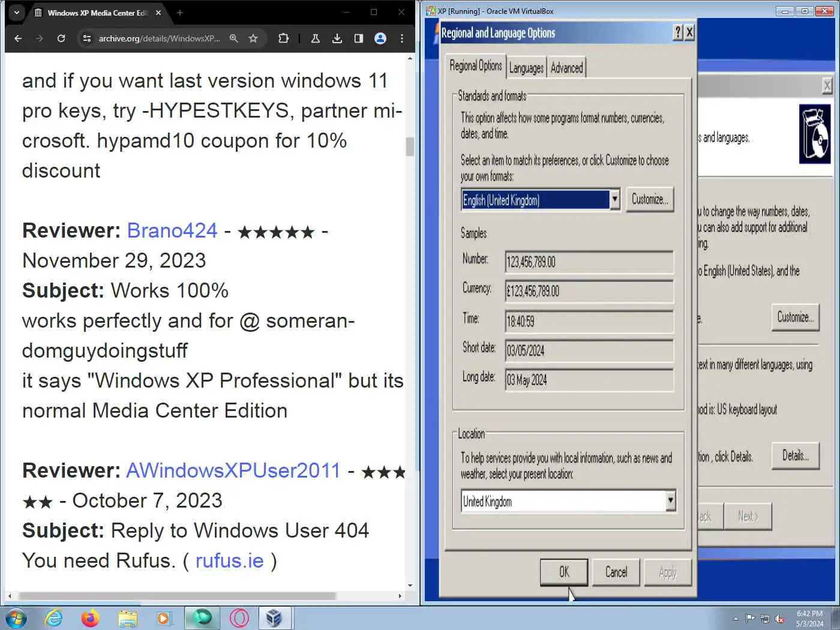840x630 pixels.
Task: Switch to the green-icon browser window on the taskbar
Action: (x=202, y=618)
